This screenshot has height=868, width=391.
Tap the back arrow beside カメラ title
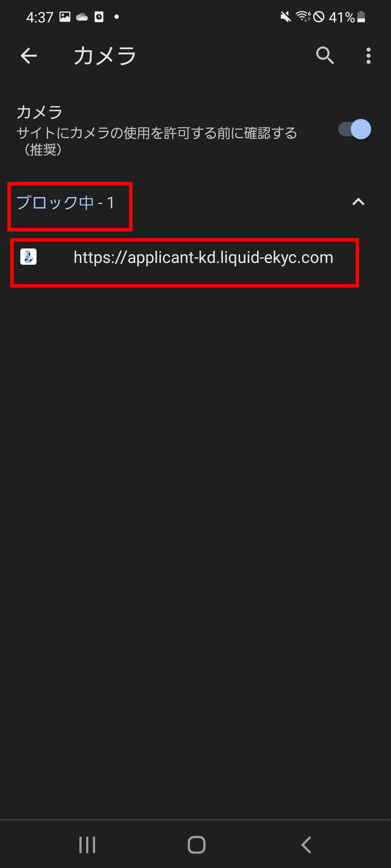(29, 56)
